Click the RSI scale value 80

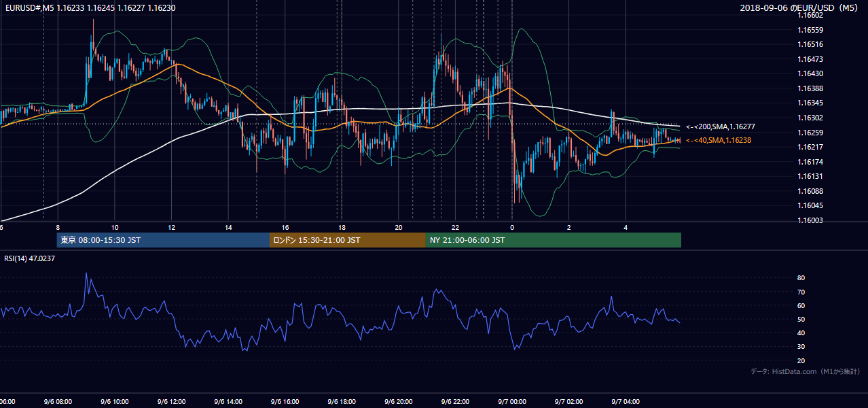point(801,278)
